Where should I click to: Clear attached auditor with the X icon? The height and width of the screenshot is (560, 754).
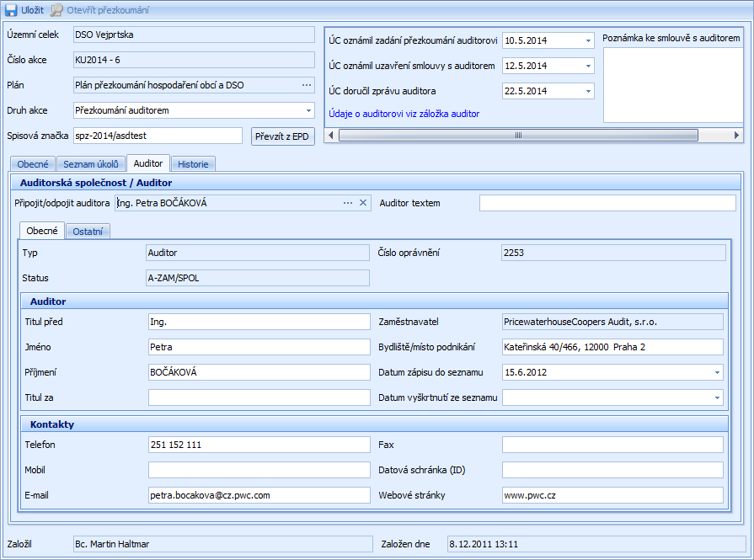[x=363, y=203]
